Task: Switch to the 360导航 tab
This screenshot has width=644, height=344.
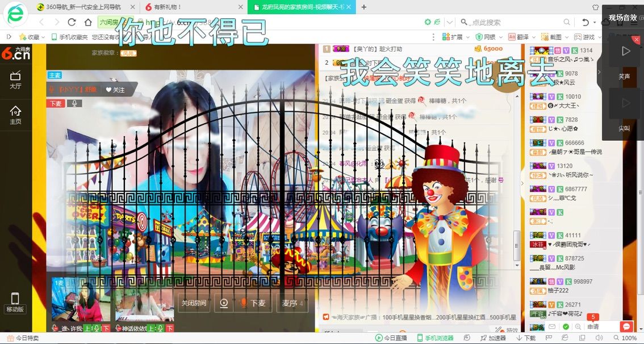Action: point(83,7)
